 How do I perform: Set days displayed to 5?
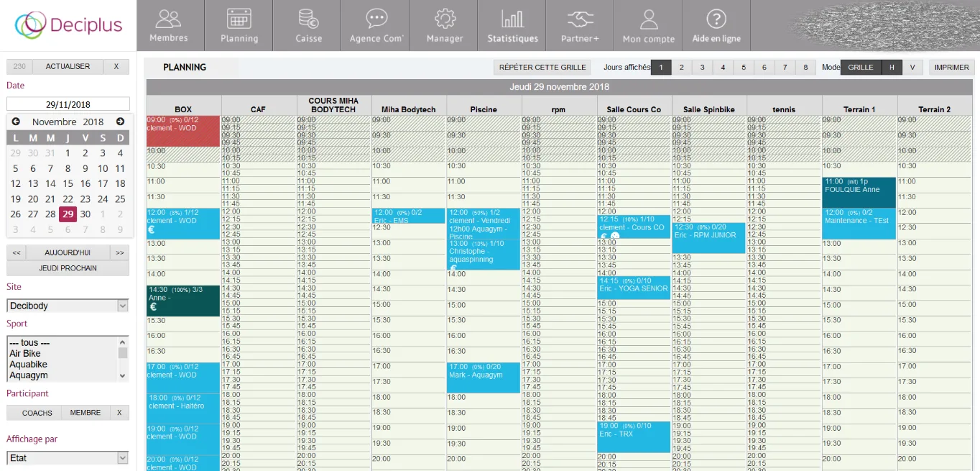pyautogui.click(x=744, y=67)
